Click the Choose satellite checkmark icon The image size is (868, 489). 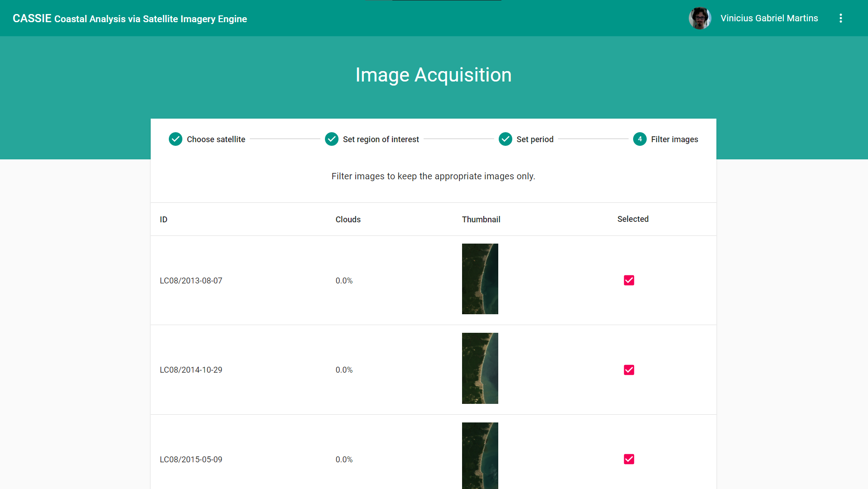pyautogui.click(x=176, y=139)
